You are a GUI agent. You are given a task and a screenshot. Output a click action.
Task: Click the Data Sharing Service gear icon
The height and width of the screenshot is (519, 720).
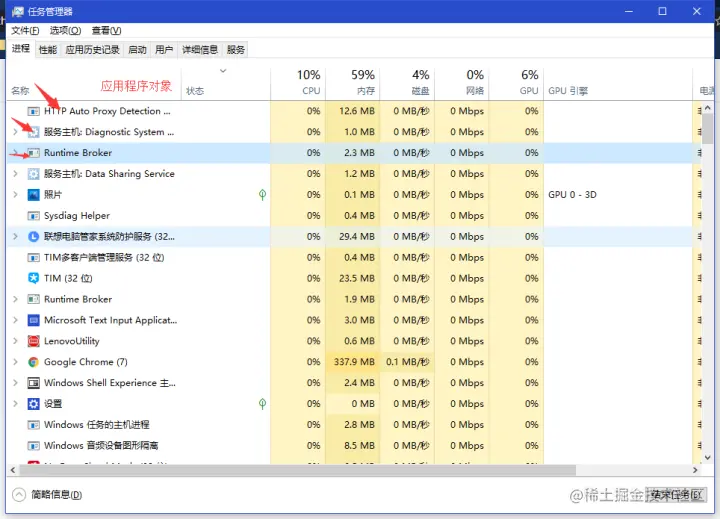34,174
